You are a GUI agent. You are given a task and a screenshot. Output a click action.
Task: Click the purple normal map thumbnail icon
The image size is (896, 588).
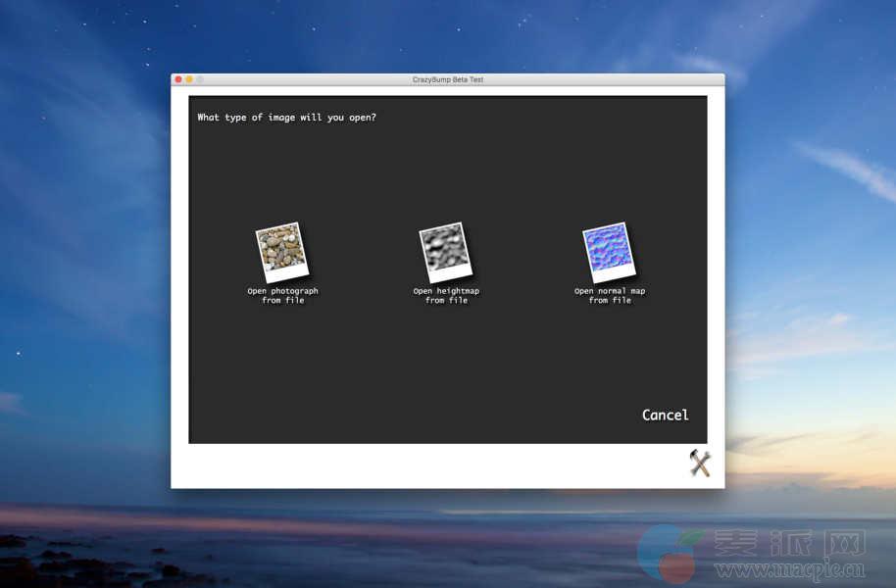[x=609, y=251]
